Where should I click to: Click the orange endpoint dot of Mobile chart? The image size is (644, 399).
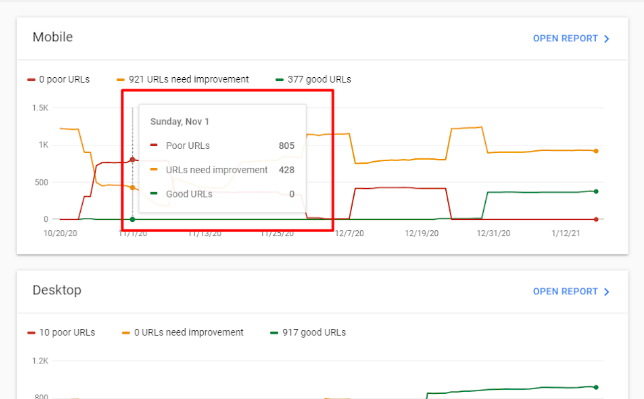pos(596,151)
